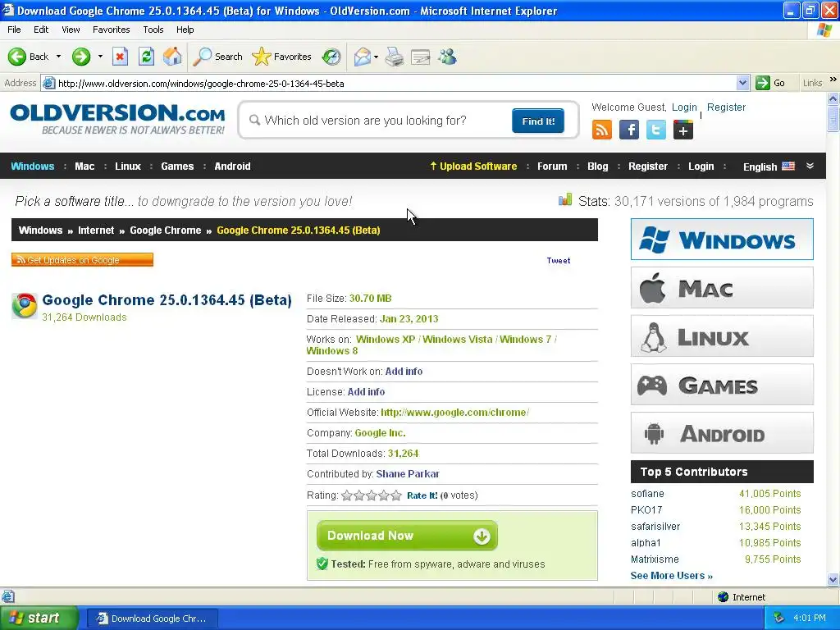
Task: Select the Android navigation tab
Action: [x=232, y=166]
